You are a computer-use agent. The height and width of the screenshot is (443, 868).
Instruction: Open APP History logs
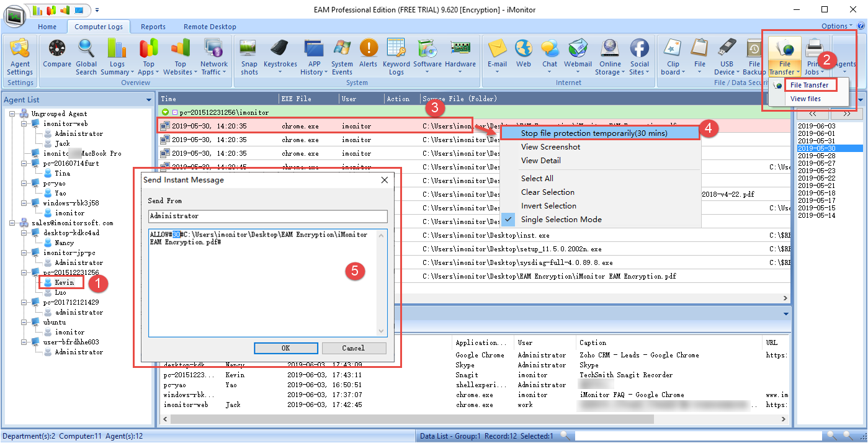[314, 56]
